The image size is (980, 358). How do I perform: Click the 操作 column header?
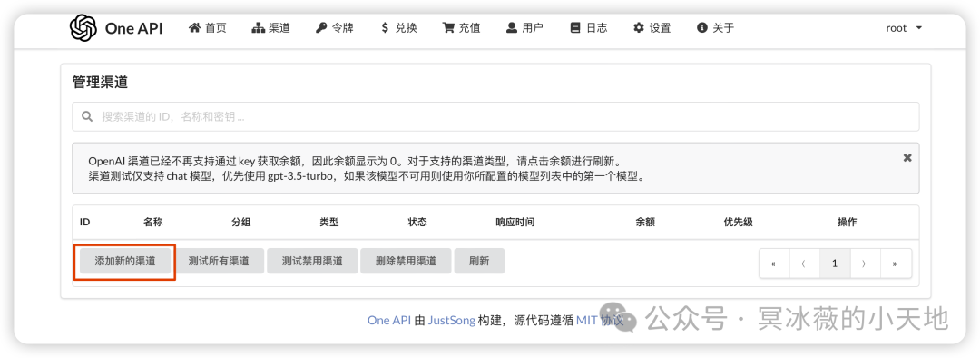[x=847, y=223]
